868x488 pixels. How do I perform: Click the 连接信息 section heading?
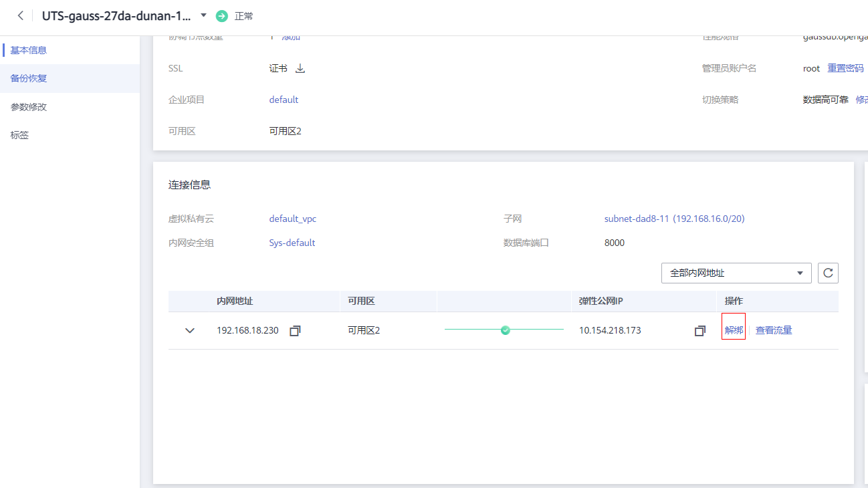(x=190, y=185)
